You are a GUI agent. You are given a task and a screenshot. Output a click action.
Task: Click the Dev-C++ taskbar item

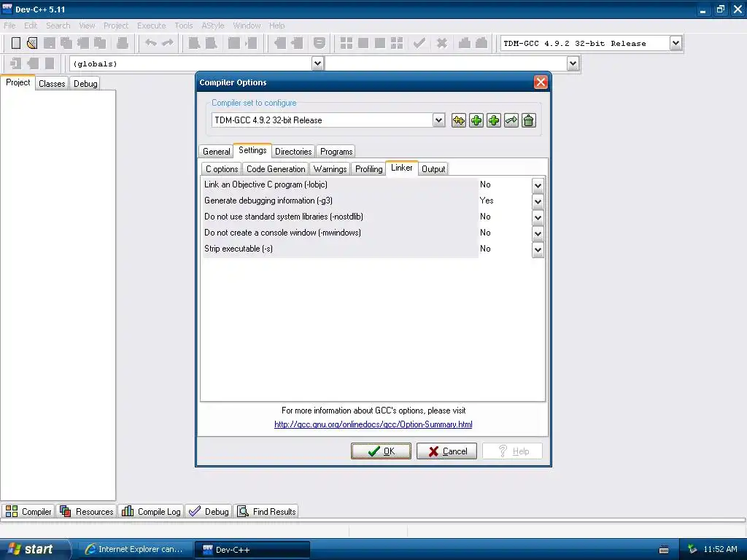coord(252,549)
